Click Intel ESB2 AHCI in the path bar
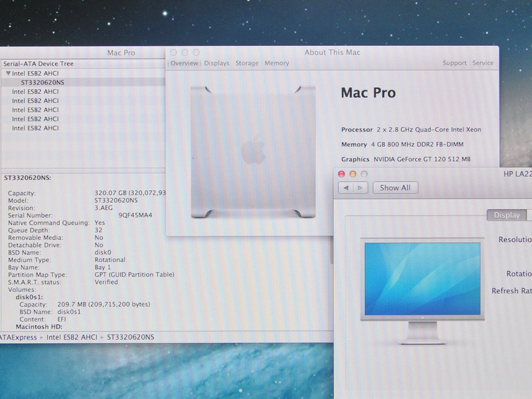The image size is (532, 399). click(x=72, y=337)
